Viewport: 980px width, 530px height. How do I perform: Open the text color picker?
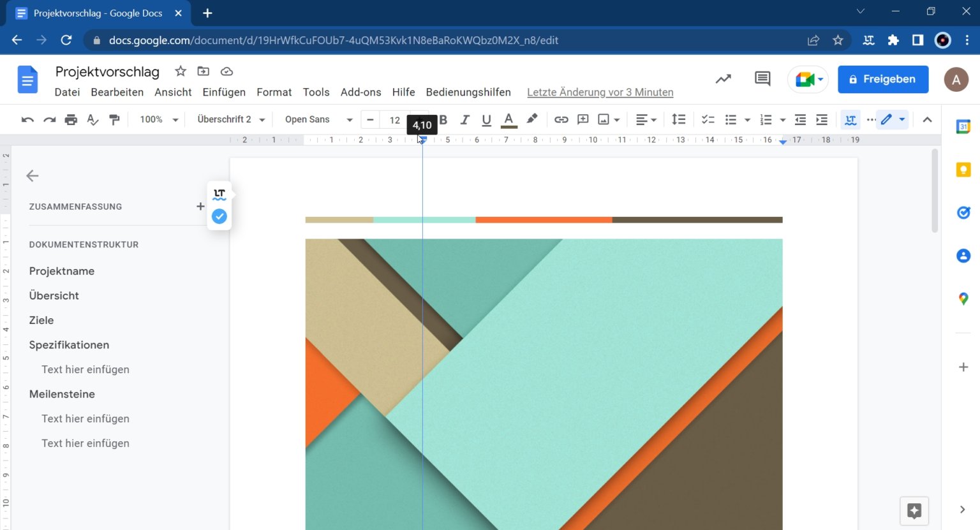[509, 119]
